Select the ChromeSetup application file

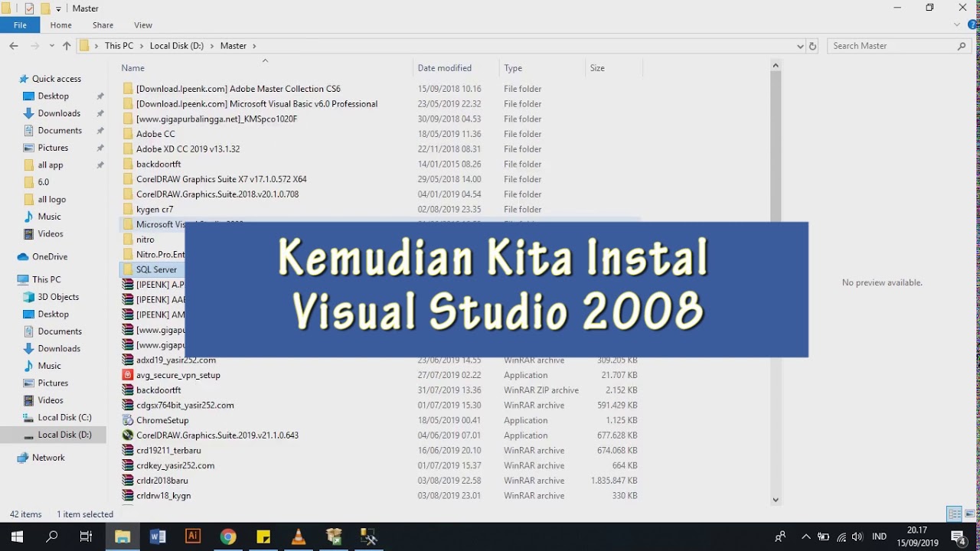click(162, 420)
